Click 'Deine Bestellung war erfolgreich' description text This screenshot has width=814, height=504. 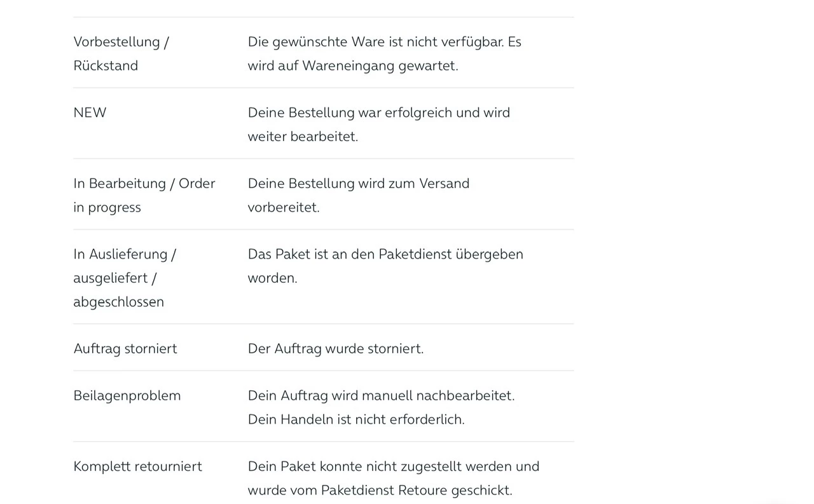[378, 112]
